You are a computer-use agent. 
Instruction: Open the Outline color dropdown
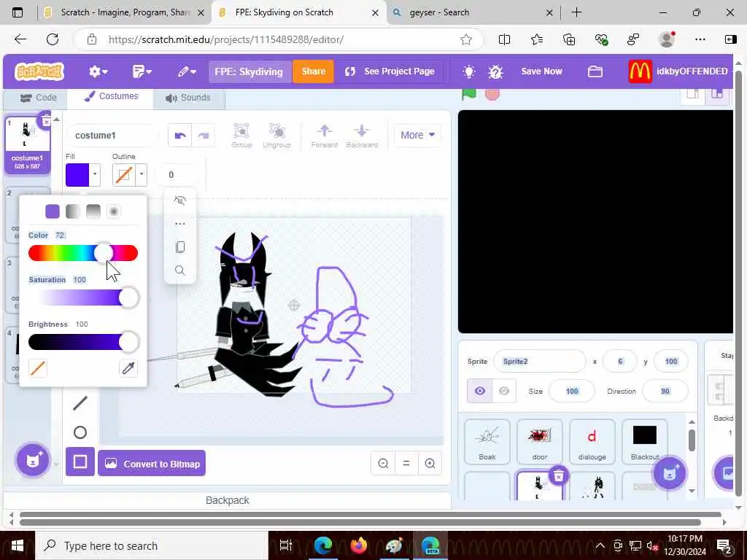tap(142, 175)
